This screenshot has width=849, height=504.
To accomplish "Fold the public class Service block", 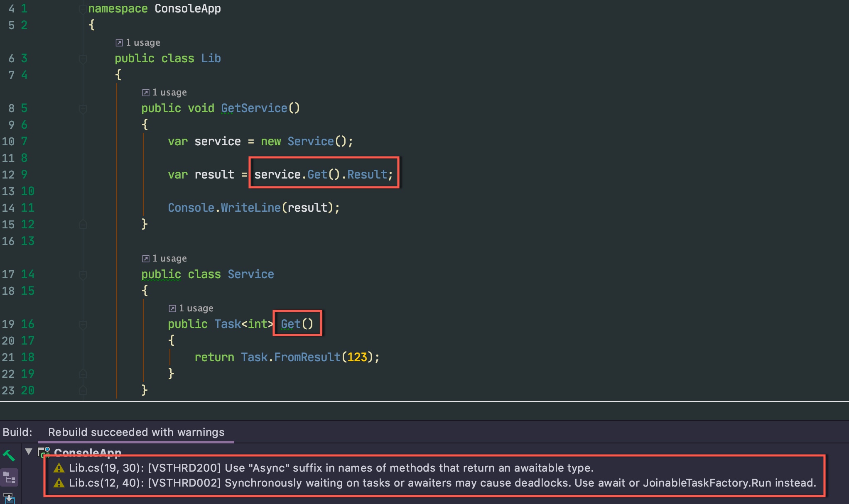I will [x=83, y=275].
